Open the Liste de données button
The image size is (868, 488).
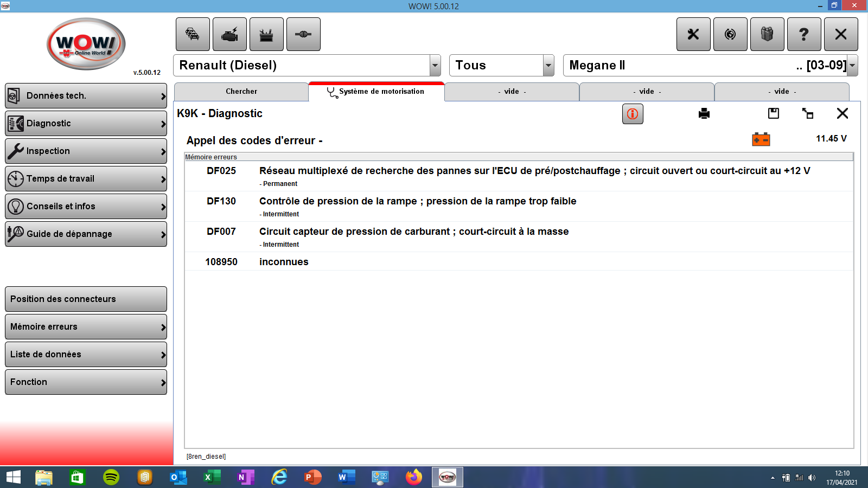[x=86, y=355]
